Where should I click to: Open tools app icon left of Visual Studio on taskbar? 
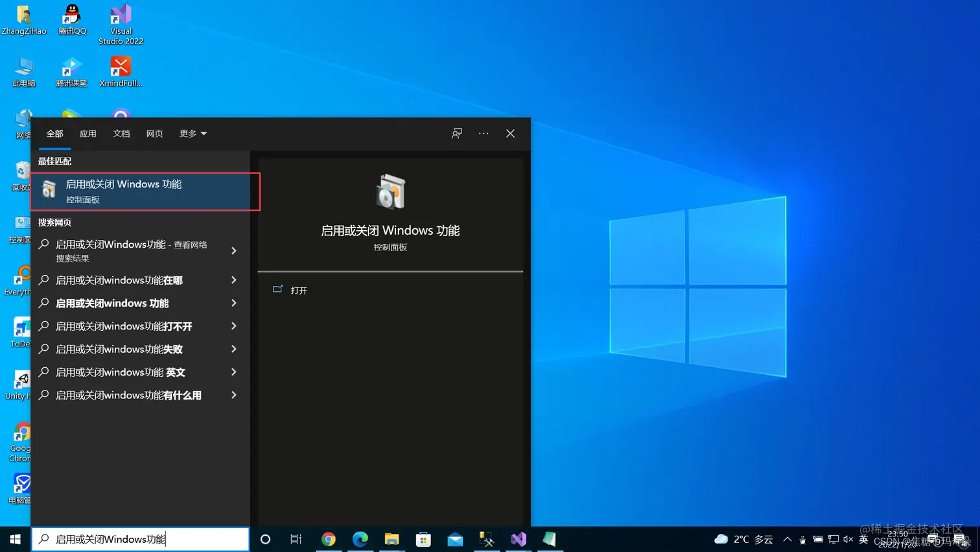click(x=487, y=539)
